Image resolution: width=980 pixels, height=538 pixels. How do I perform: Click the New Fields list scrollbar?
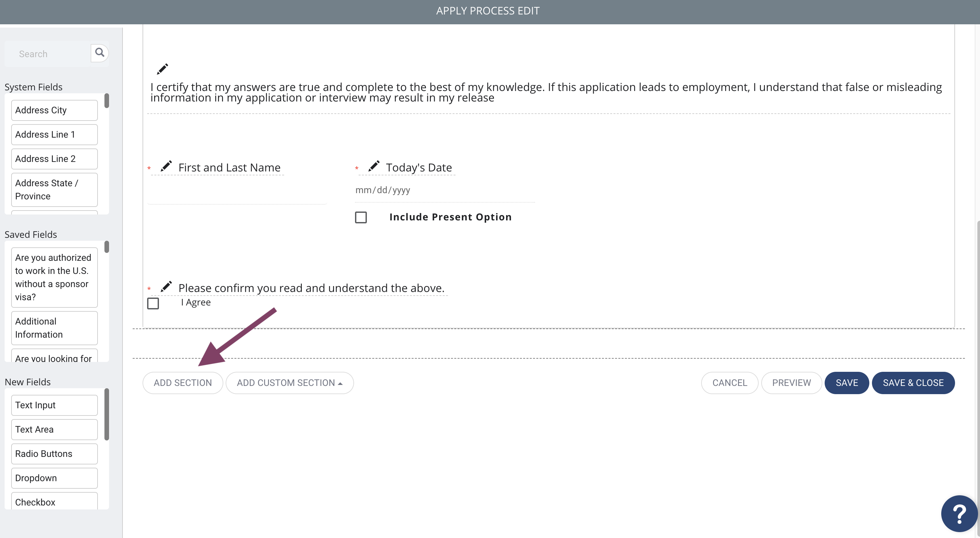click(x=106, y=415)
